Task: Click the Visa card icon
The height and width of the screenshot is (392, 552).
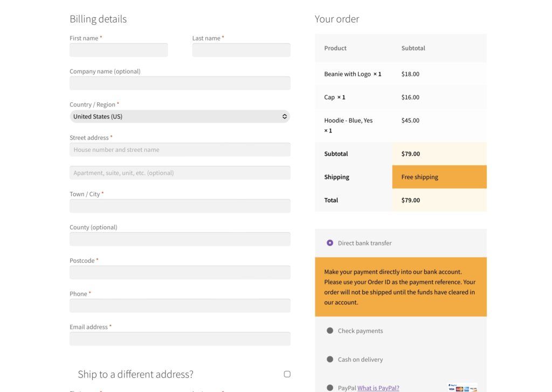Action: [x=452, y=389]
